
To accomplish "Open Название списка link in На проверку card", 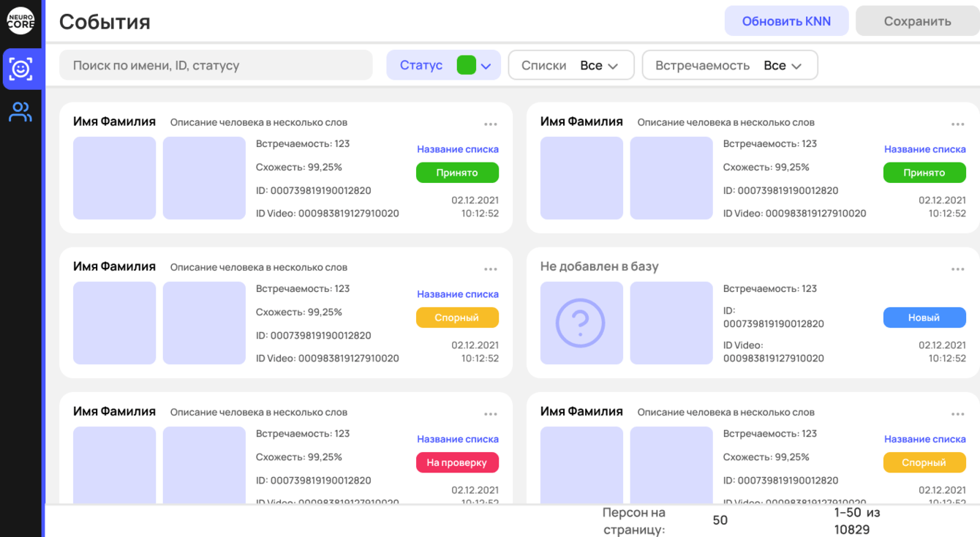I will pos(458,439).
